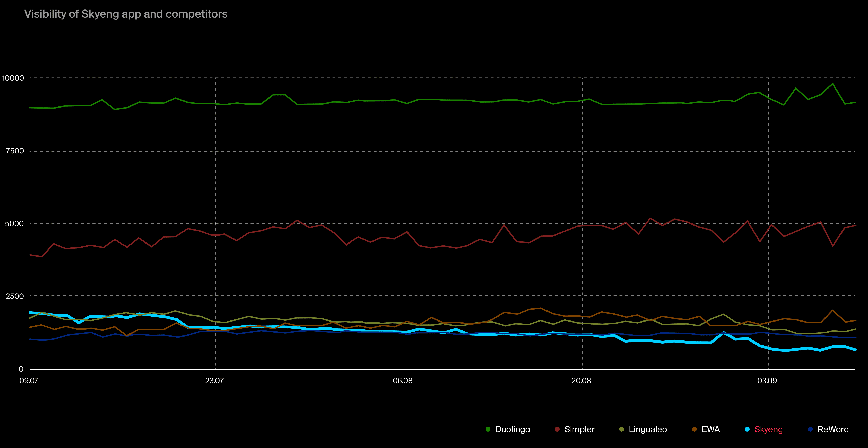Click the EWA legend label
This screenshot has width=868, height=448.
[711, 429]
